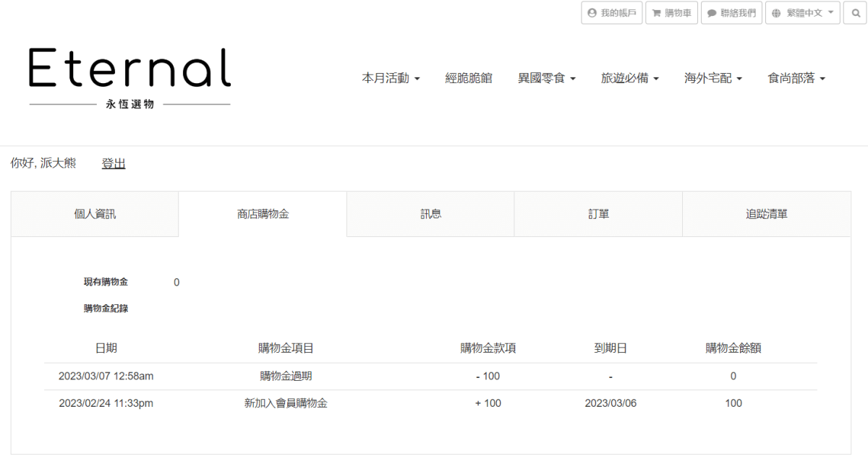Viewport: 868px width, 464px height.
Task: Click the Eternal 永恆選物 logo
Action: (129, 76)
